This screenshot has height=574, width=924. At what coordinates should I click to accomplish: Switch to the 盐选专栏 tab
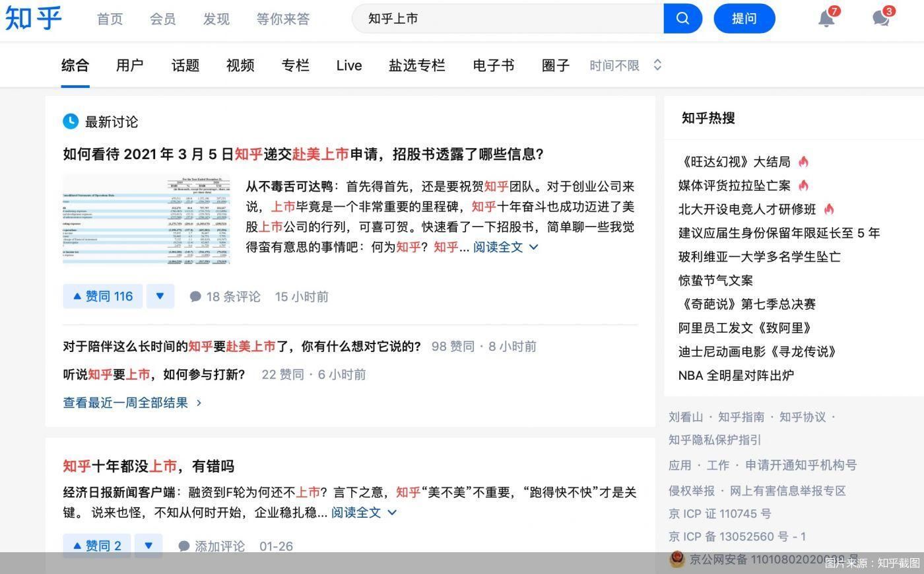[x=417, y=65]
